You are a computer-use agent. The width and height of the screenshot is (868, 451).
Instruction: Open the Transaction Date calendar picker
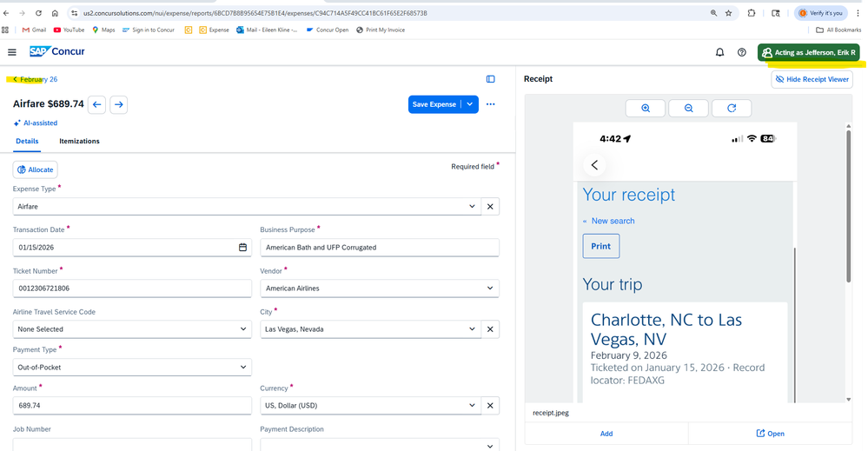[242, 248]
